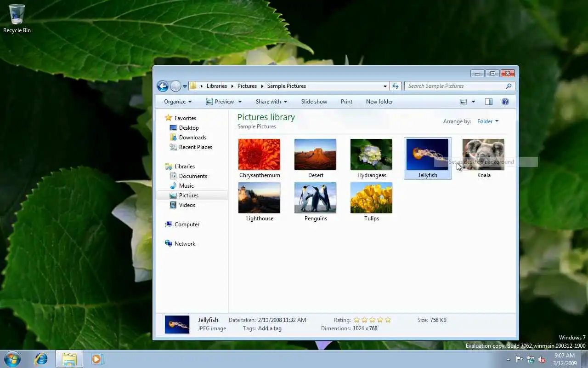Select the Pictures library in sidebar

click(192, 195)
